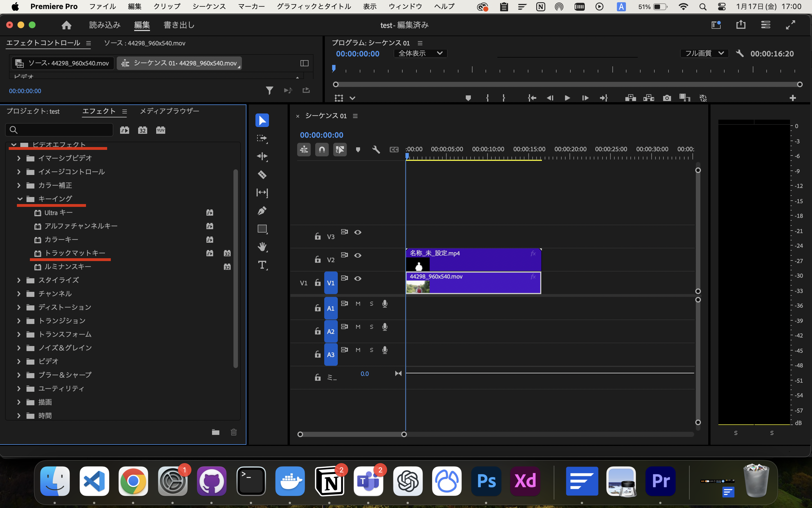812x508 pixels.
Task: Select the Type tool
Action: coord(262,265)
